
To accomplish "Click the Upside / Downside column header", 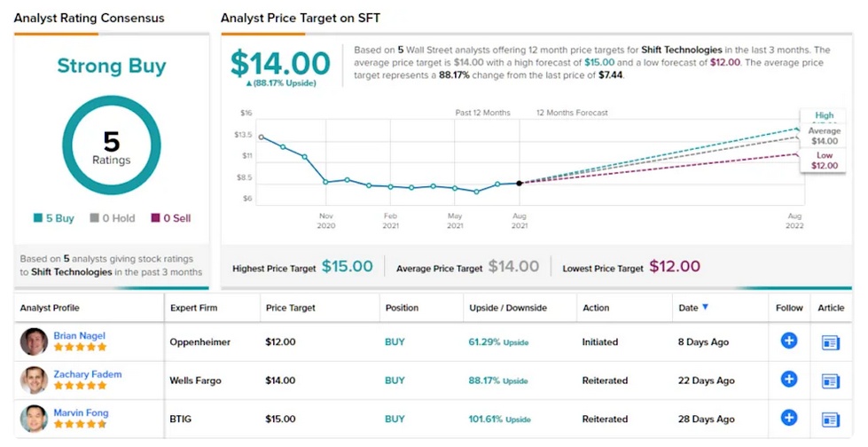I will pyautogui.click(x=507, y=308).
